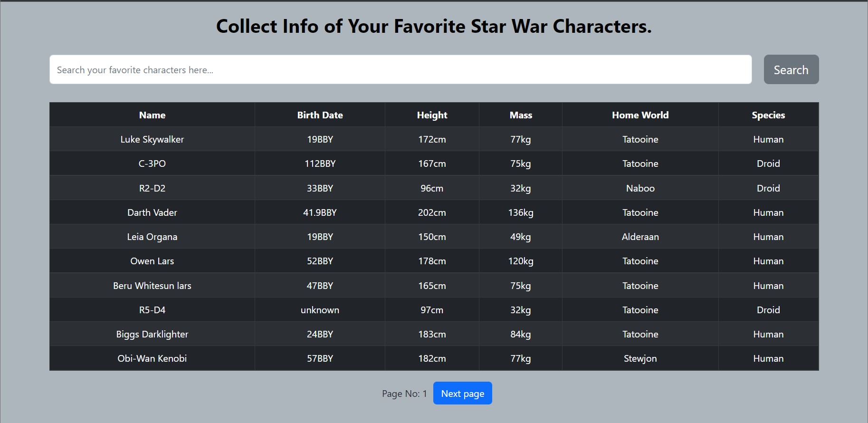Click the Home World column header

click(640, 115)
